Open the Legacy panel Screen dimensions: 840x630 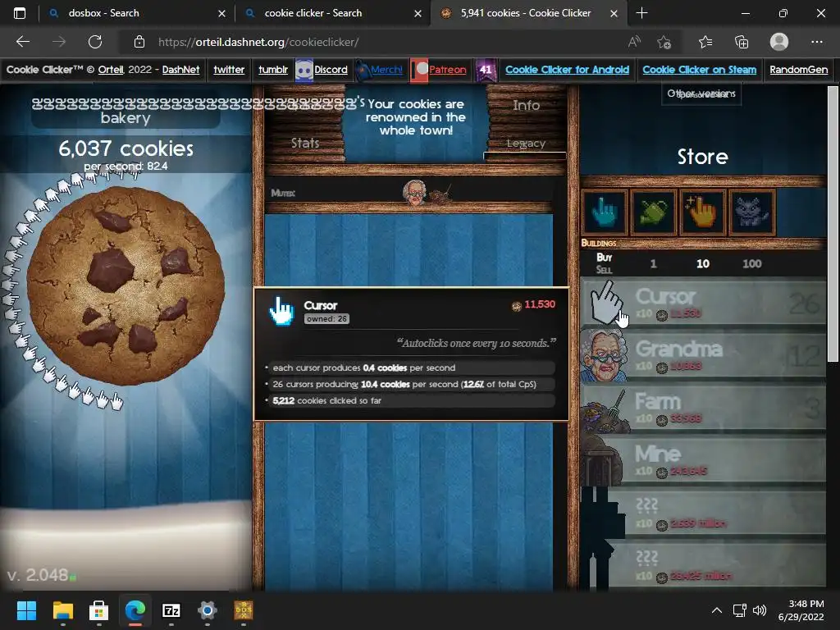pyautogui.click(x=526, y=143)
